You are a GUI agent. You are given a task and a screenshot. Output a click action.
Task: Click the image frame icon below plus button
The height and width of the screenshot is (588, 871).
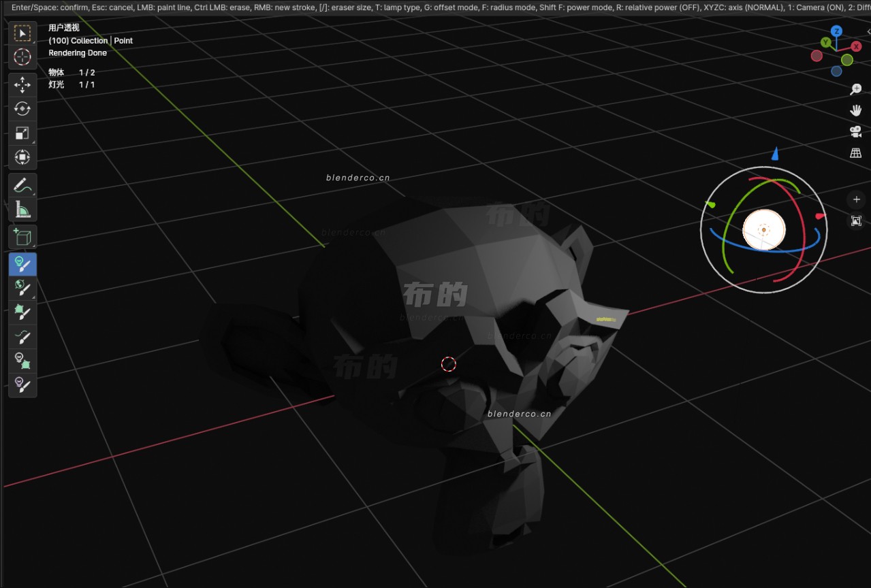(856, 221)
